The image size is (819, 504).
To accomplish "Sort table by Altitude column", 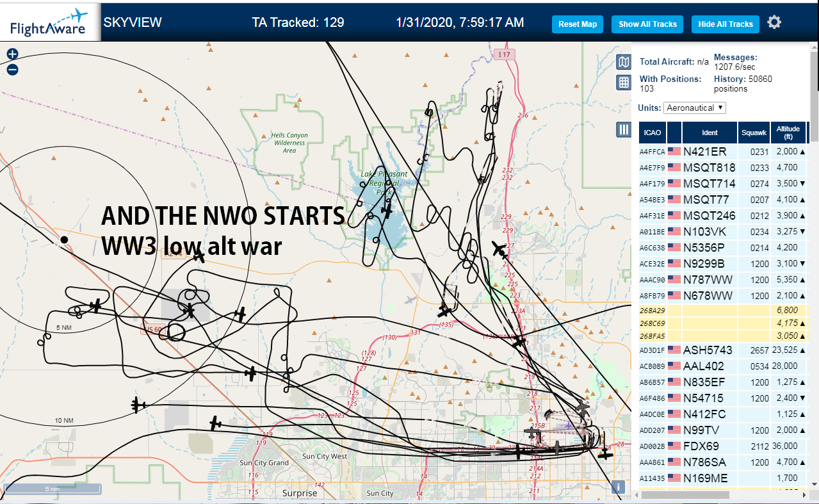I will coord(788,133).
